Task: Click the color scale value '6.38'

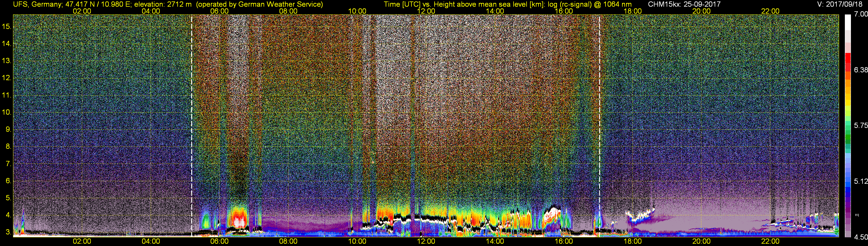Action: pos(861,70)
